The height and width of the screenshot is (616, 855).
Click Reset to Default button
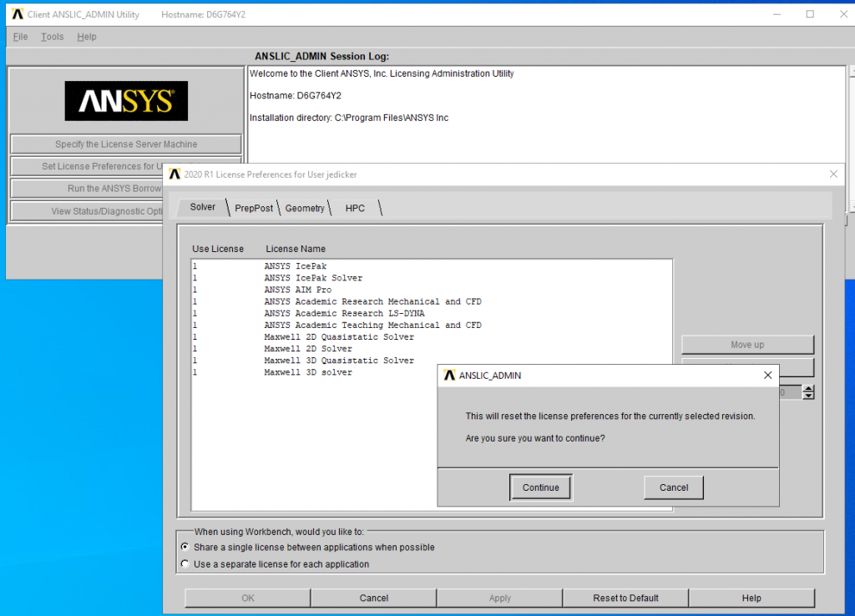625,598
